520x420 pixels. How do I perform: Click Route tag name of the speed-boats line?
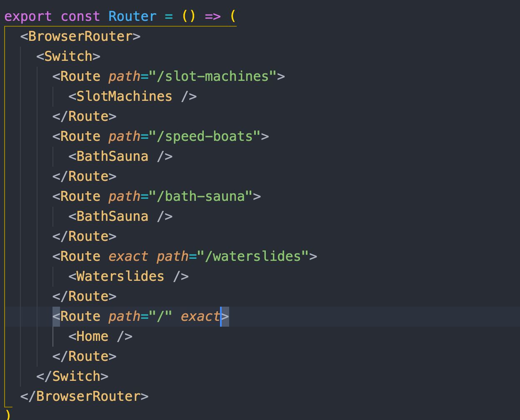[80, 136]
